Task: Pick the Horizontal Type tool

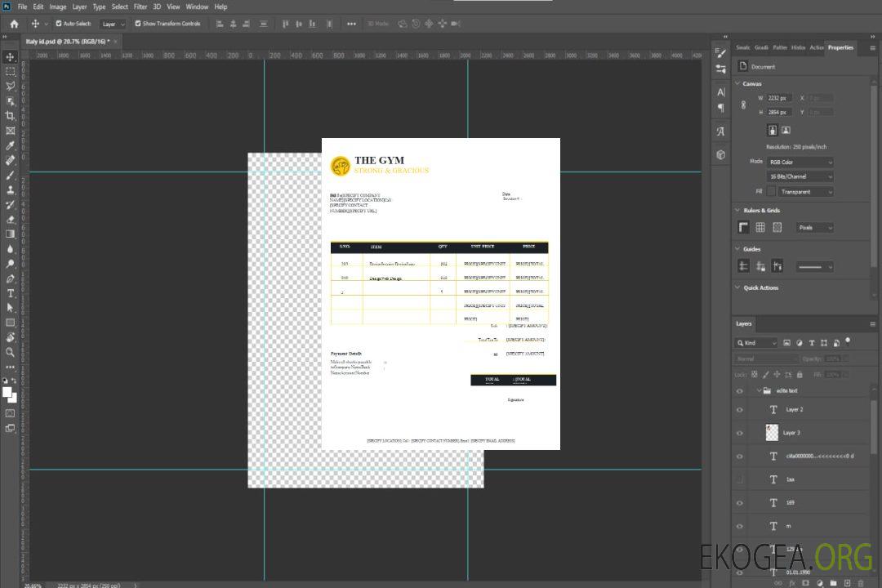Action: pyautogui.click(x=11, y=293)
